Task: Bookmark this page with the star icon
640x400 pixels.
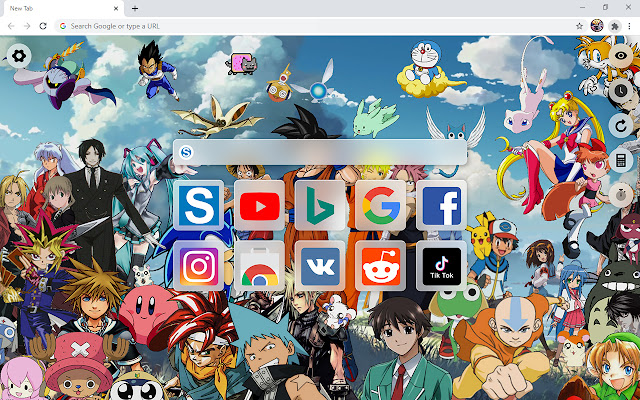Action: pos(579,26)
